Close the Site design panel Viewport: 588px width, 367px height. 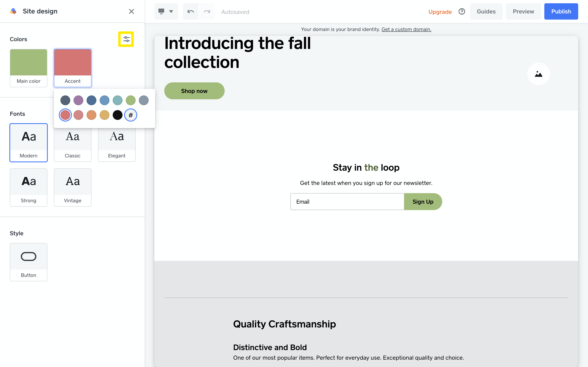131,11
